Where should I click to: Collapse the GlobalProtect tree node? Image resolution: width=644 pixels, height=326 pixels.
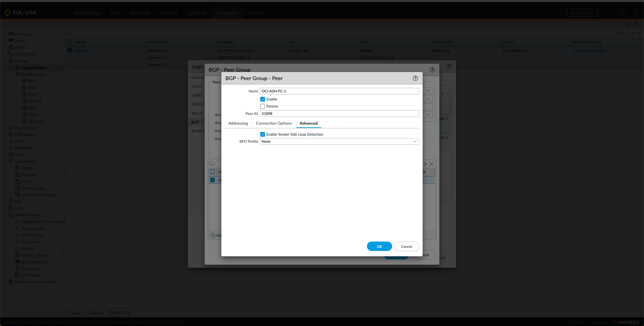[x=4, y=161]
